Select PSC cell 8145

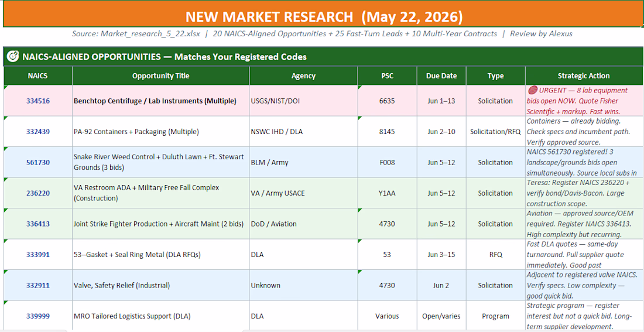pyautogui.click(x=388, y=132)
